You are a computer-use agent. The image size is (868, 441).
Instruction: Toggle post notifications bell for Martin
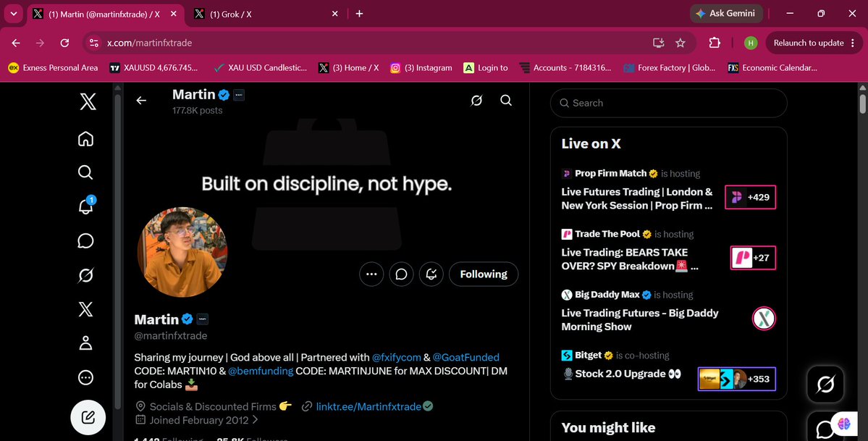click(431, 274)
